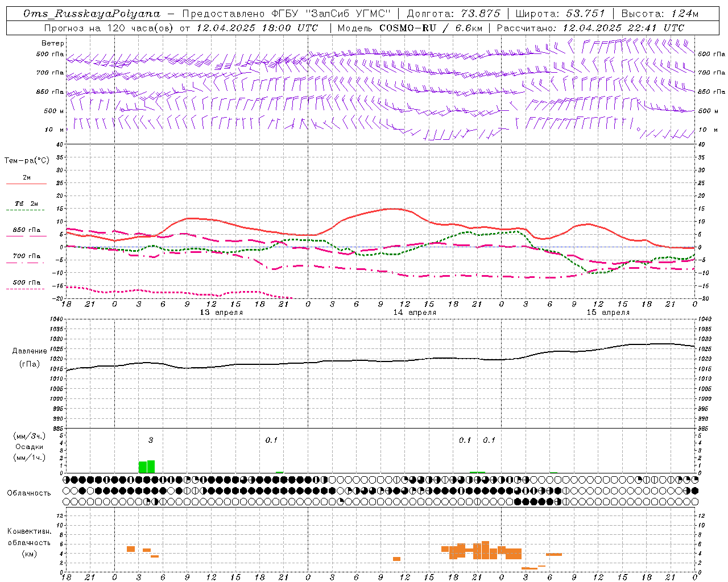Click the 'Высота: 124м' elevation text
728x582 pixels.
click(x=660, y=14)
